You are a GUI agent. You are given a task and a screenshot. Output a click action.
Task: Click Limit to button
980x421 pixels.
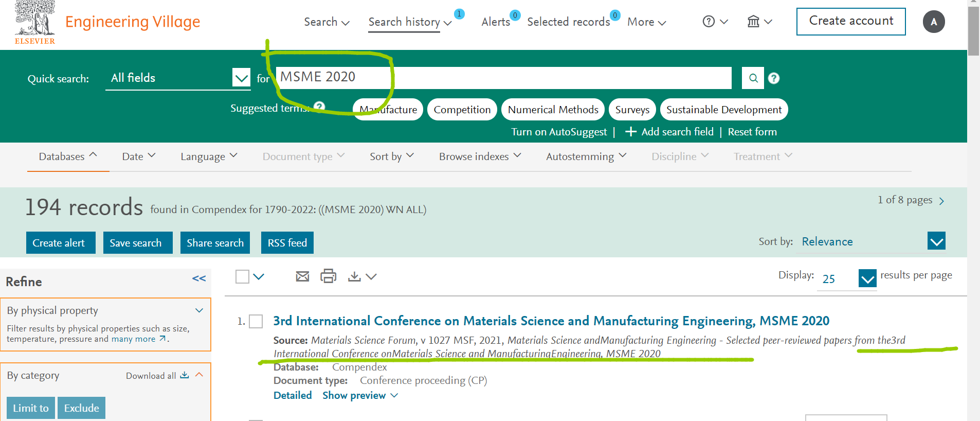click(x=31, y=408)
